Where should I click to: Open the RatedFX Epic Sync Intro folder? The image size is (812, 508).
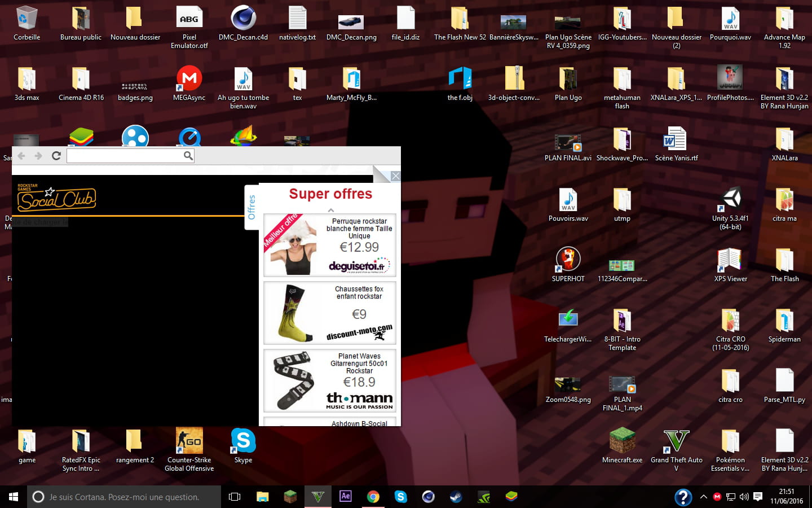pyautogui.click(x=81, y=450)
